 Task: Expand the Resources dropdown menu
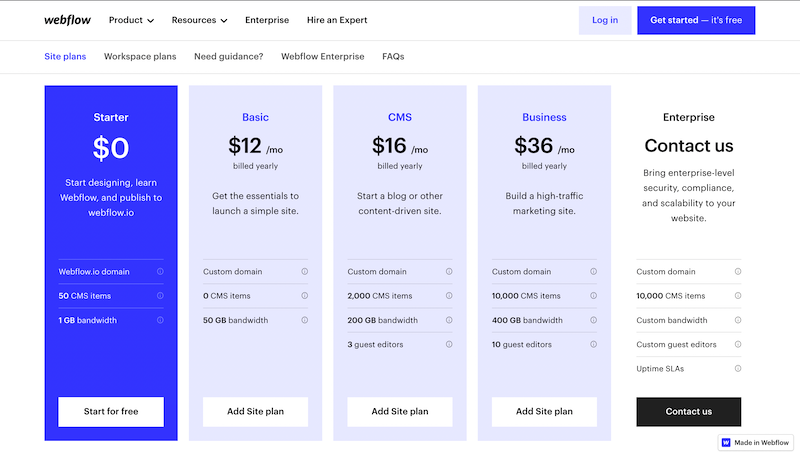click(199, 20)
